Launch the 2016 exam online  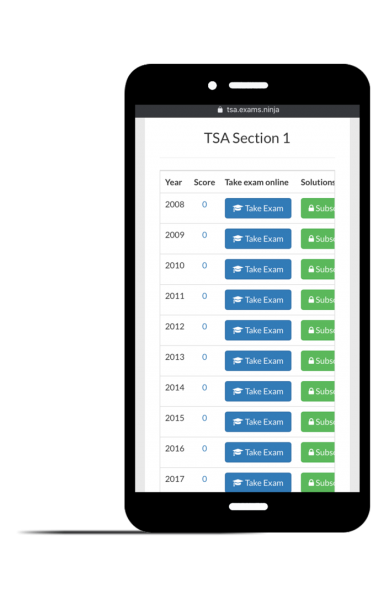[x=258, y=452]
